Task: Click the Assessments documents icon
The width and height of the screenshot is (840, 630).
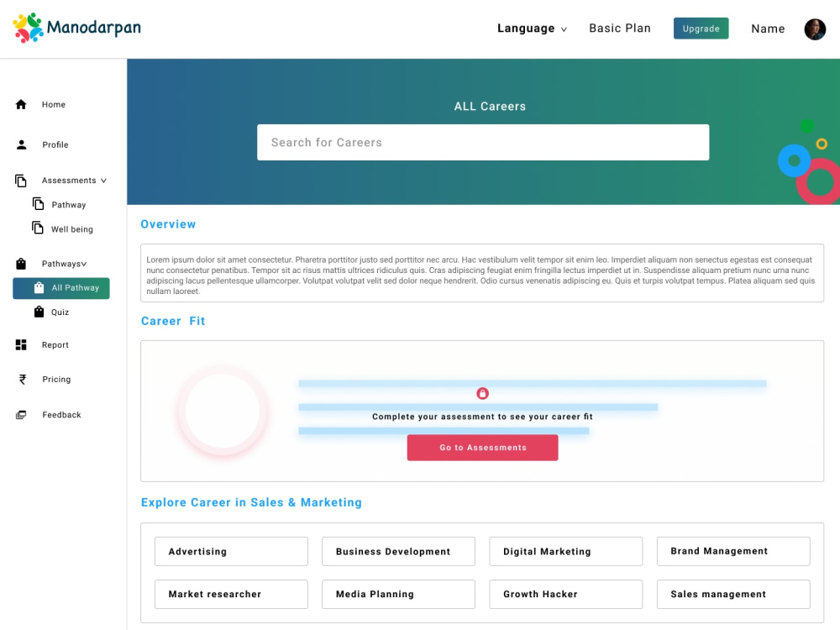Action: pos(21,181)
